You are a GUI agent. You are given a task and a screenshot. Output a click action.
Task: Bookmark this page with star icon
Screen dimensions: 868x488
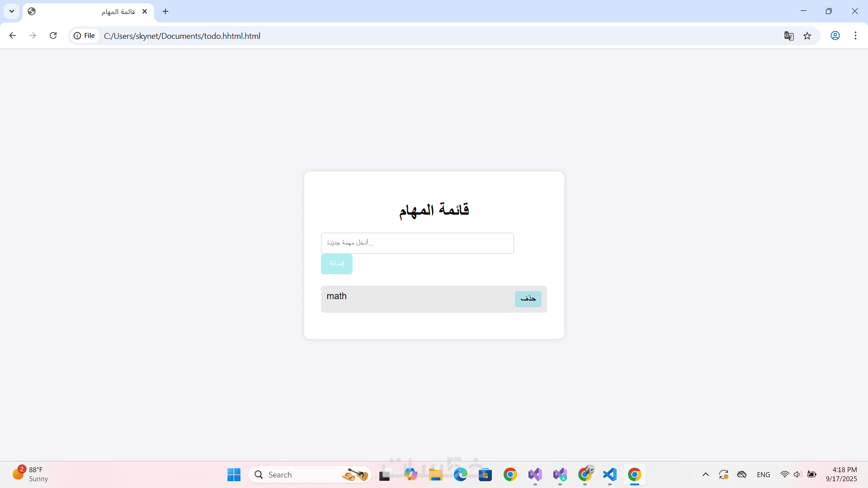pos(807,36)
